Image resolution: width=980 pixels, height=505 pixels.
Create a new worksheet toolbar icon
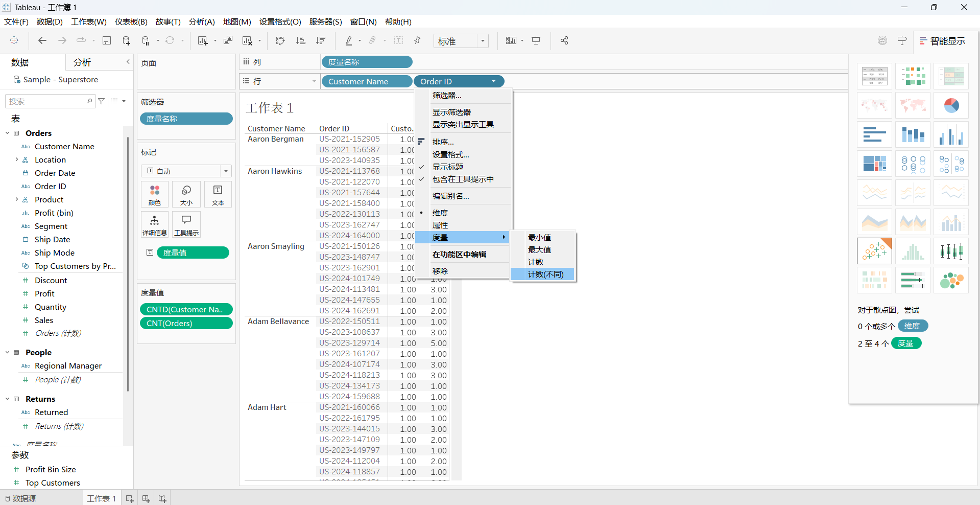point(203,40)
